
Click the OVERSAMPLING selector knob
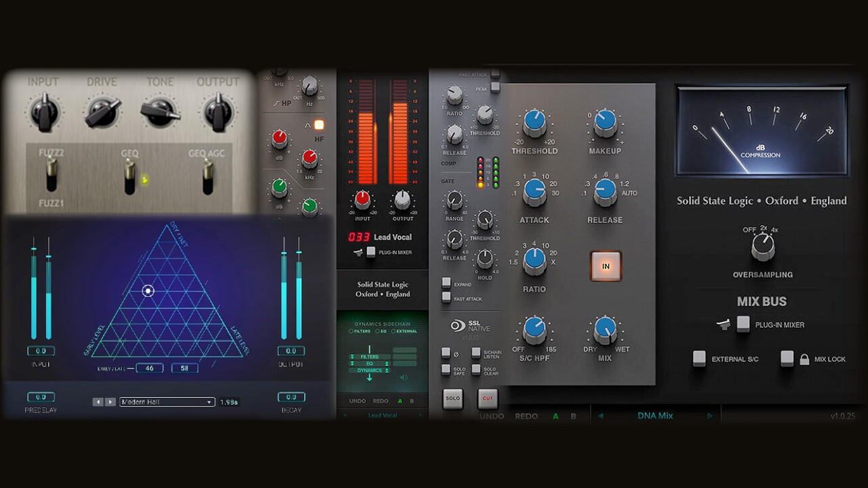point(763,247)
